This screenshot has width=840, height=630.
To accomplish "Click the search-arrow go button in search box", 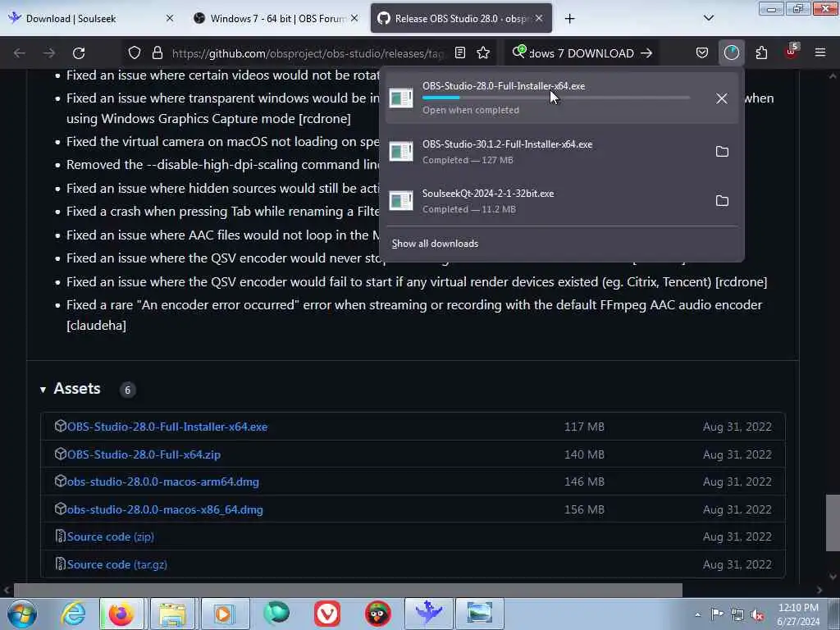I will pyautogui.click(x=646, y=53).
